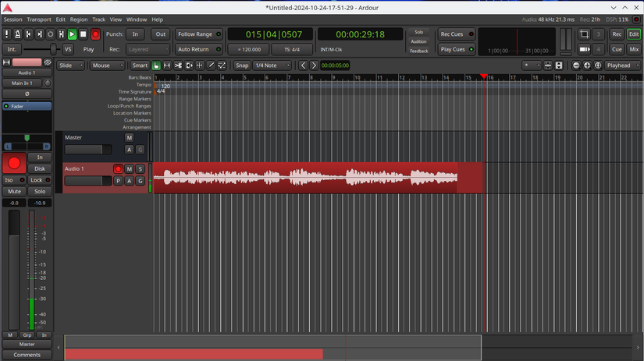
Task: Click the tempo 120.000 button
Action: click(x=249, y=49)
